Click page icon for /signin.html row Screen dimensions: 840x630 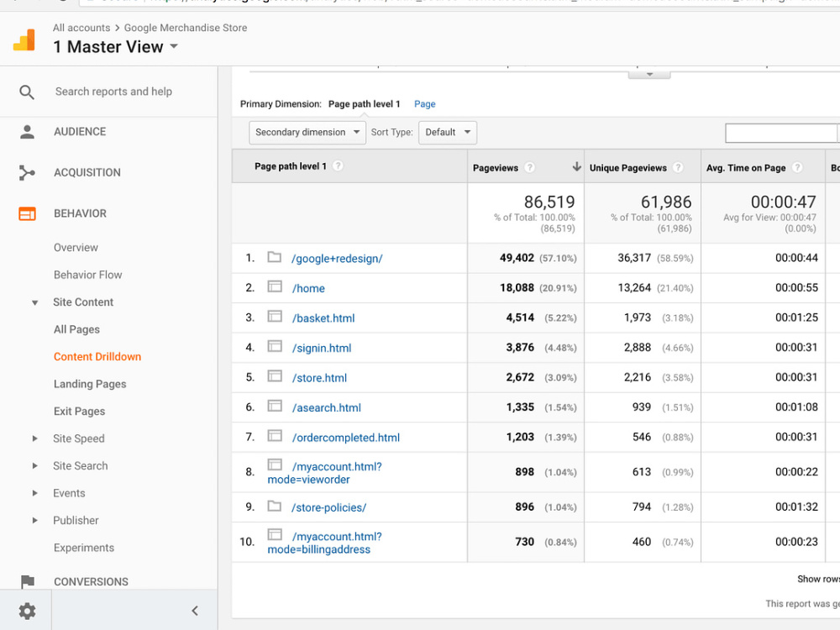click(x=275, y=347)
